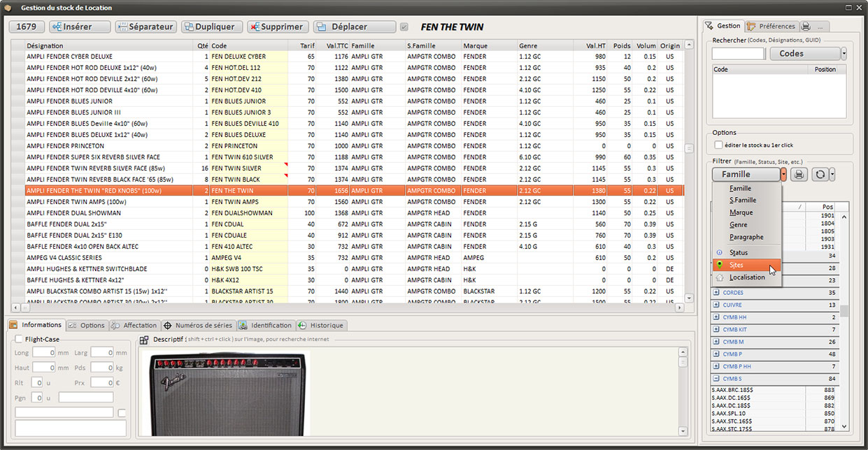Enable the Flight-Case checkbox
Screen dimensions: 868x450
19,339
